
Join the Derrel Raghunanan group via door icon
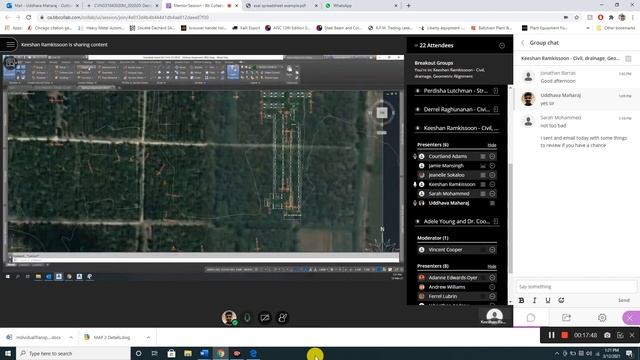[x=496, y=109]
